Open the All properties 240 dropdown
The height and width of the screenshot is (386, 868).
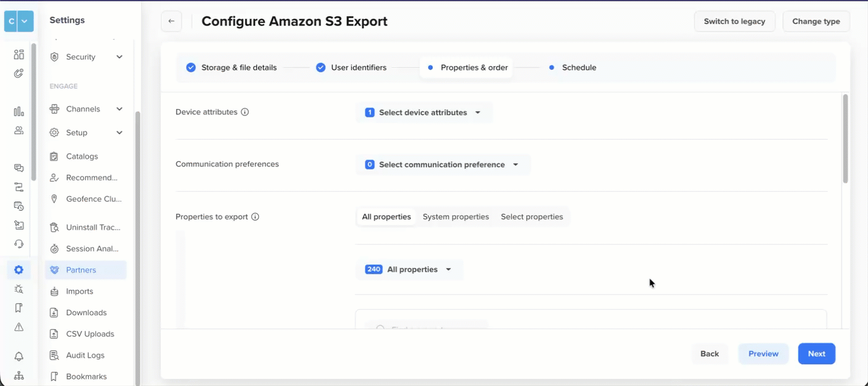click(409, 269)
